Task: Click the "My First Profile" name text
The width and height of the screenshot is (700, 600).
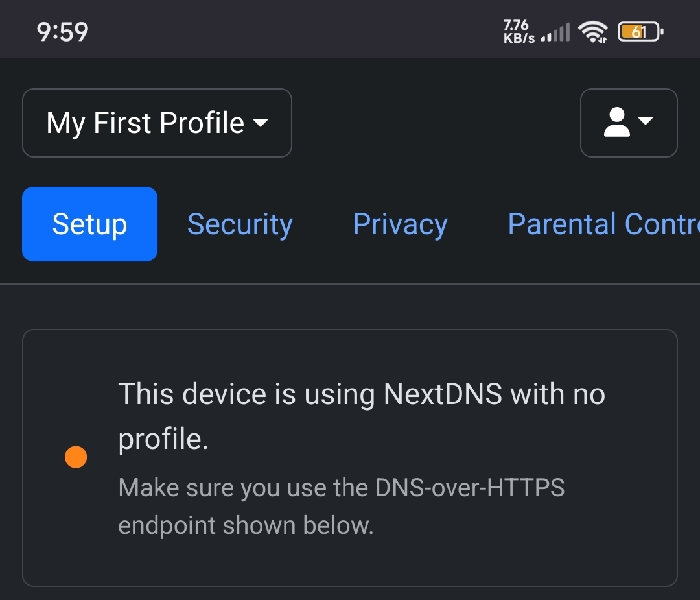Action: [145, 123]
